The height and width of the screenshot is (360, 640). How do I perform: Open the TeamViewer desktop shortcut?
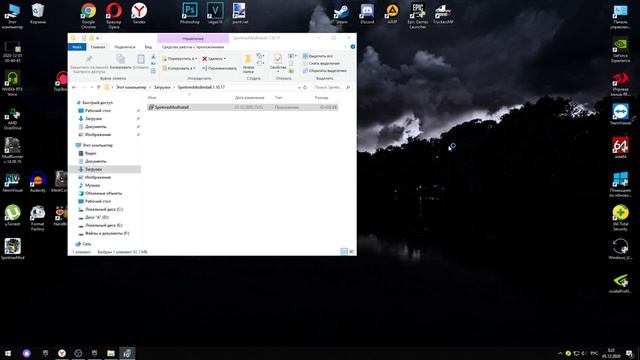[x=620, y=114]
